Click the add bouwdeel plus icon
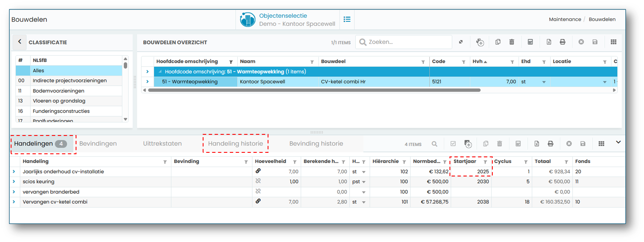 [480, 42]
